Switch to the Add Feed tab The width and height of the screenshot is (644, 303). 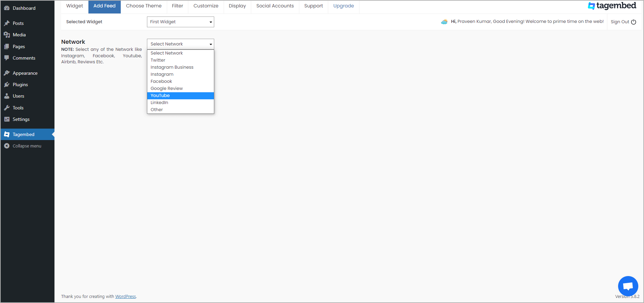[105, 6]
